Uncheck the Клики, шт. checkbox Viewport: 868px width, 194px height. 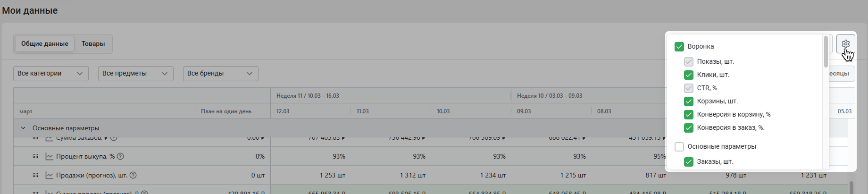[689, 75]
